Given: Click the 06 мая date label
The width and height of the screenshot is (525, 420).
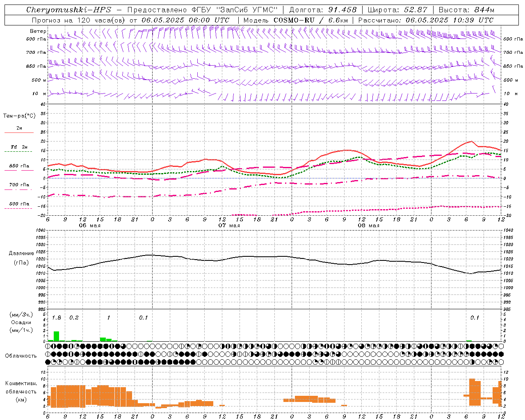Looking at the screenshot, I should (x=89, y=225).
